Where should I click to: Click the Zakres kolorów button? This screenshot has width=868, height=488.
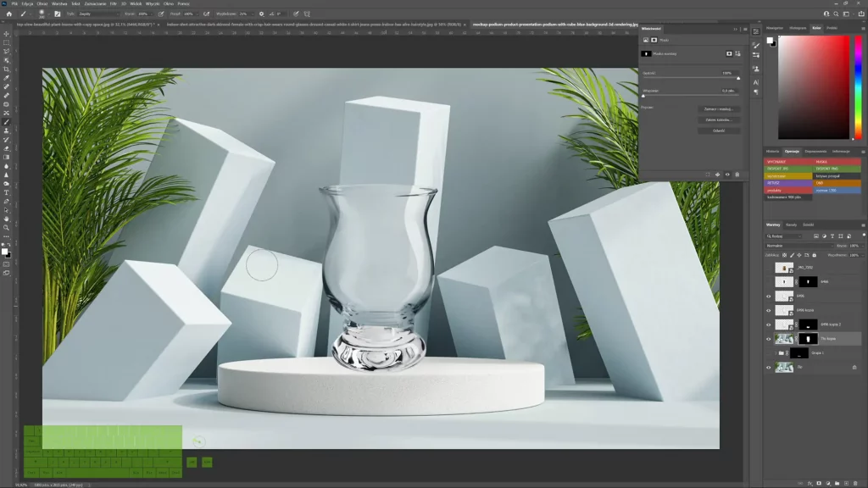click(x=719, y=120)
